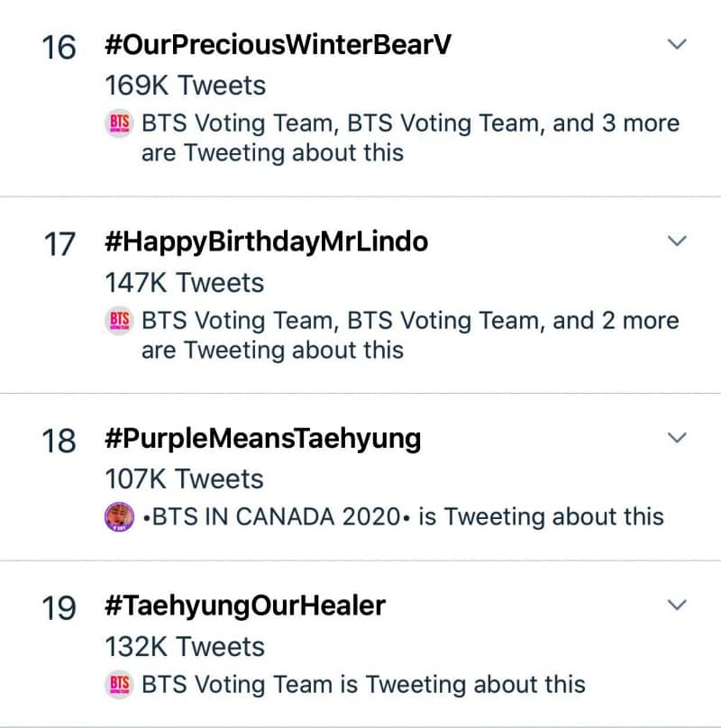Open the #HappyBirthdayMrLindo trending hashtag

pos(266,241)
